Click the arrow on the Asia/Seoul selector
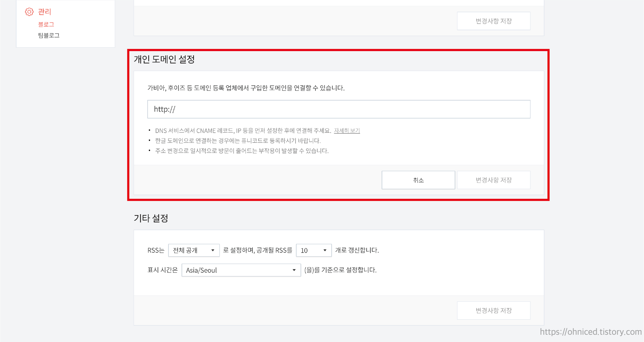The height and width of the screenshot is (342, 644). pyautogui.click(x=294, y=270)
